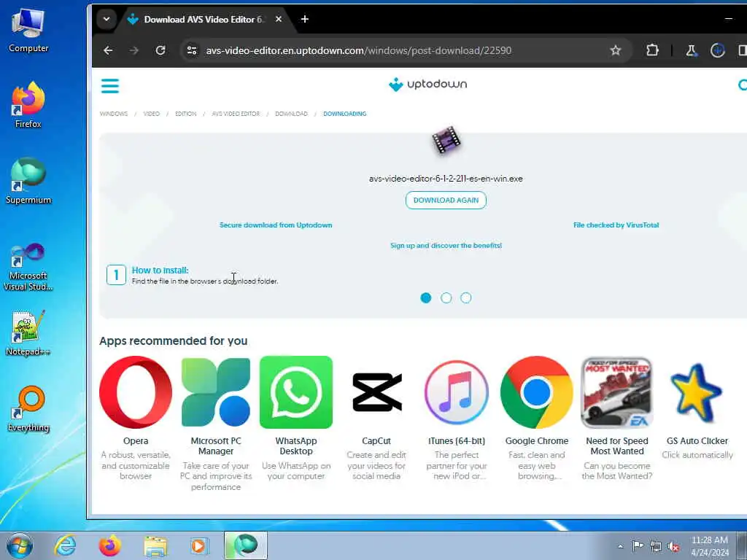This screenshot has height=560, width=747.
Task: Click Sign up and discover the benefits
Action: 446,245
